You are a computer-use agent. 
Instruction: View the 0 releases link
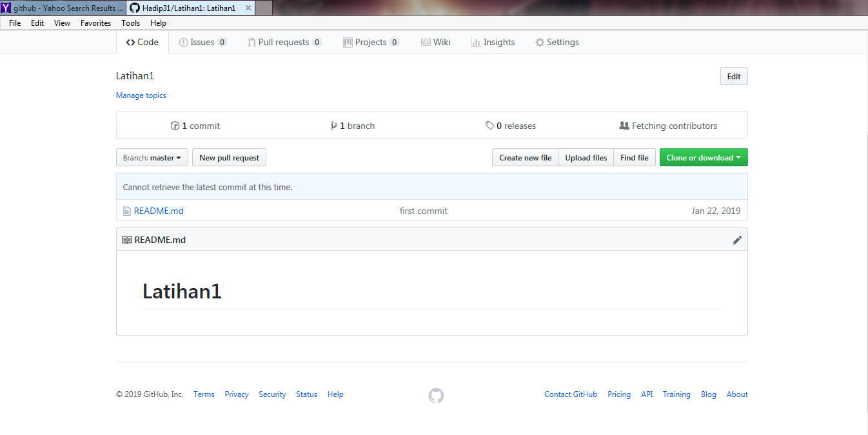coord(511,126)
